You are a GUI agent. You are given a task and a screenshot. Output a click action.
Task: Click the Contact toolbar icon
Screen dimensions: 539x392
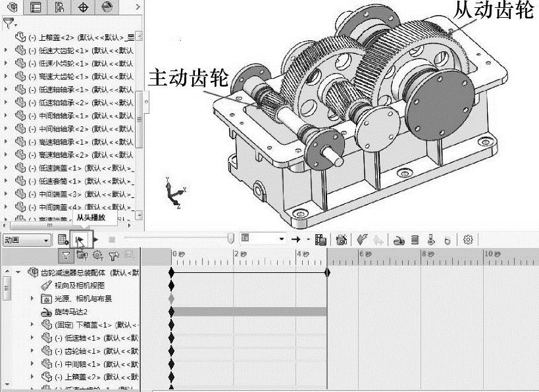(x=431, y=240)
